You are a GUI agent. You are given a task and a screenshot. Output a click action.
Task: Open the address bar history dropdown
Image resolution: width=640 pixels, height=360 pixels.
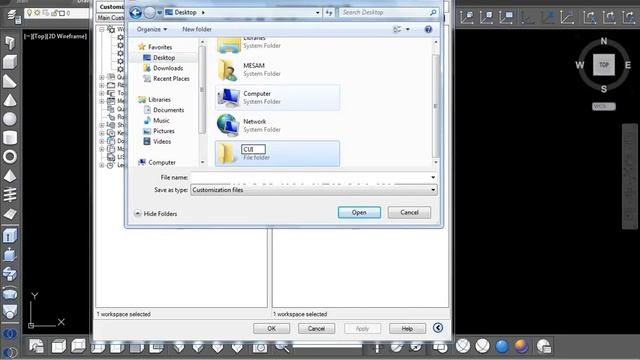coord(318,13)
